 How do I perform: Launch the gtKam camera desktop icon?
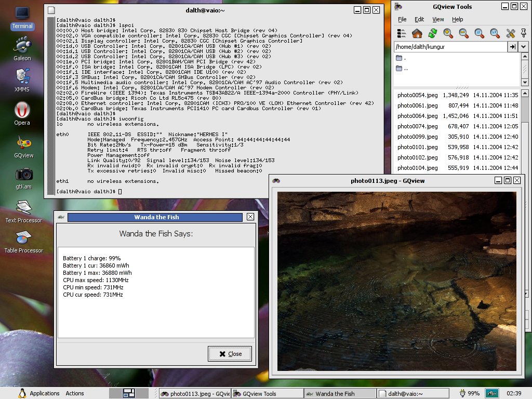24,179
